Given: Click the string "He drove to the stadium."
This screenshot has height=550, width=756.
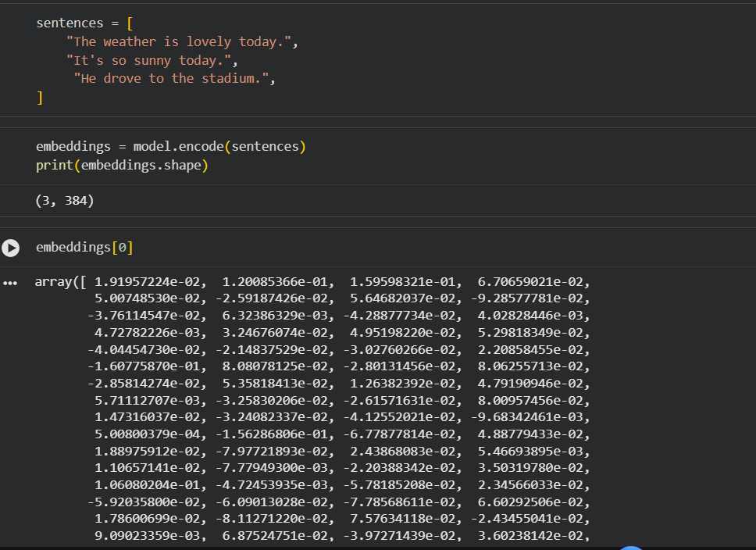Looking at the screenshot, I should tap(171, 79).
